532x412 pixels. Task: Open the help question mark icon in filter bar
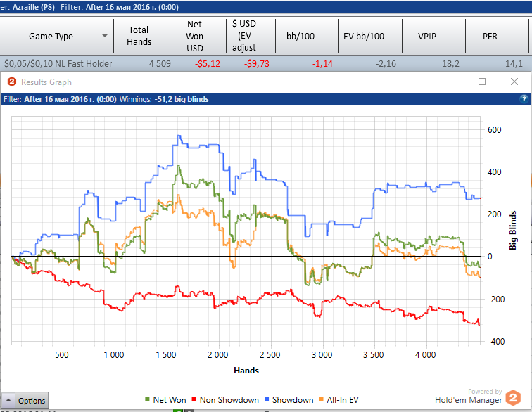coord(524,99)
